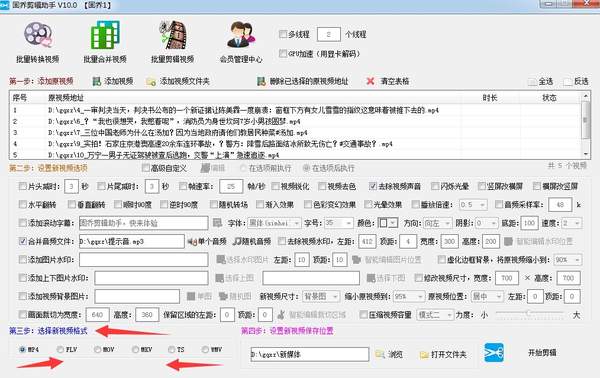
Task: Open 阴影 shadow dropdown
Action: 487,223
